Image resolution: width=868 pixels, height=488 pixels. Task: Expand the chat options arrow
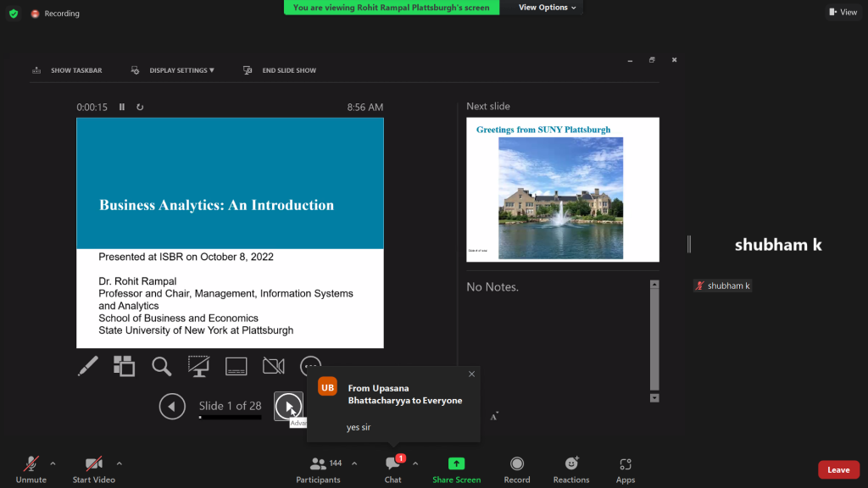[x=415, y=463]
